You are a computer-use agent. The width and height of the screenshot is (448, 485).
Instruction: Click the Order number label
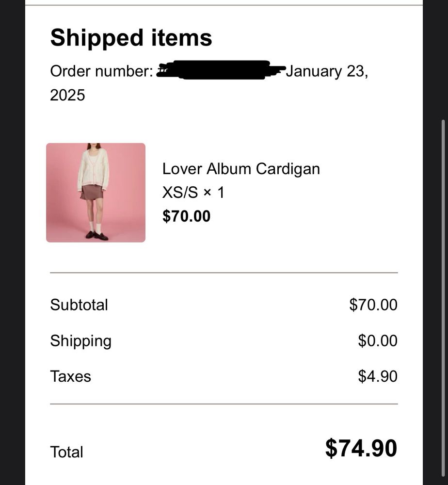tap(101, 71)
